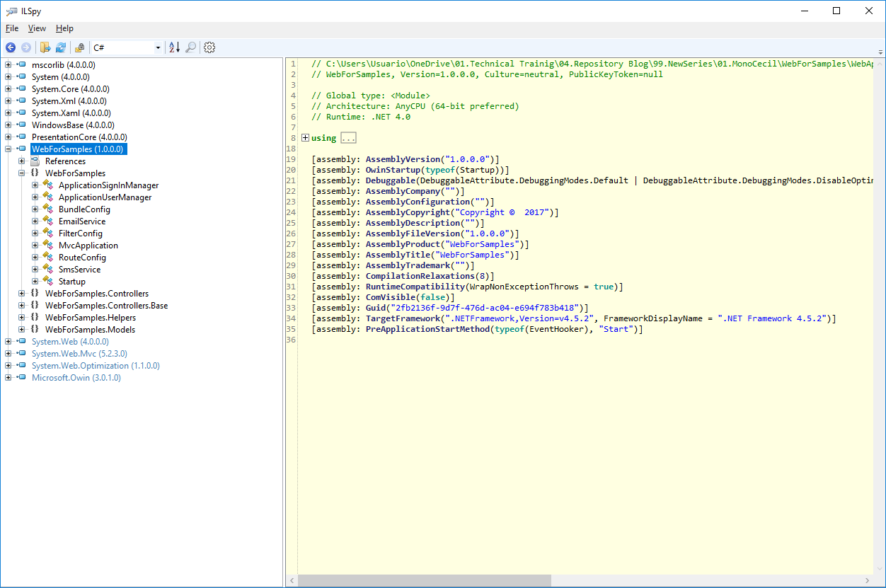
Task: Expand the System.Web.Optimization assembly node
Action: (x=8, y=366)
